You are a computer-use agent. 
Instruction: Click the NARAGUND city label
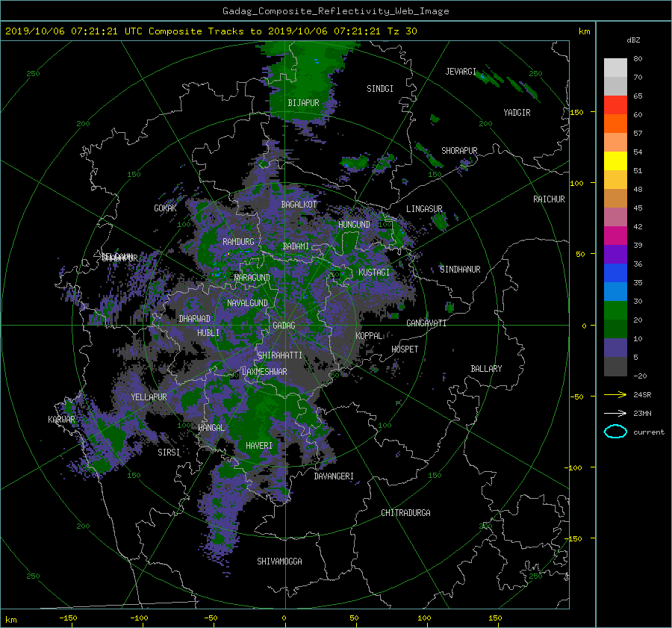coord(252,277)
